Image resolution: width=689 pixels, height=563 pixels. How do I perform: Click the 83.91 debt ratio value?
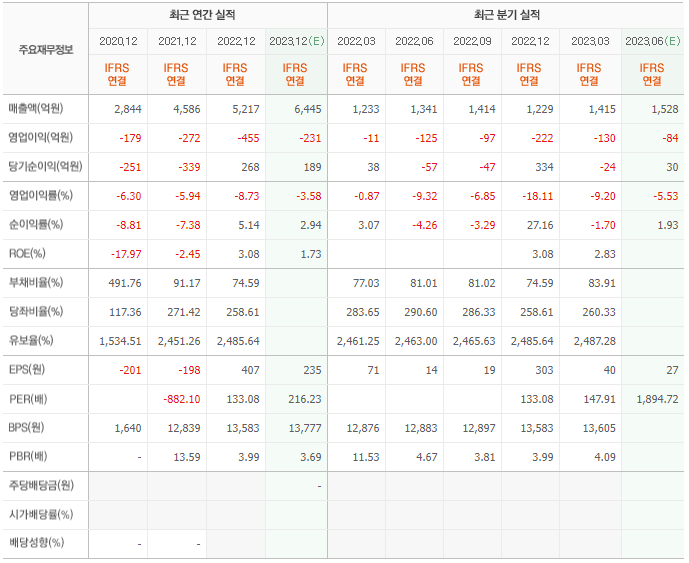coord(602,283)
